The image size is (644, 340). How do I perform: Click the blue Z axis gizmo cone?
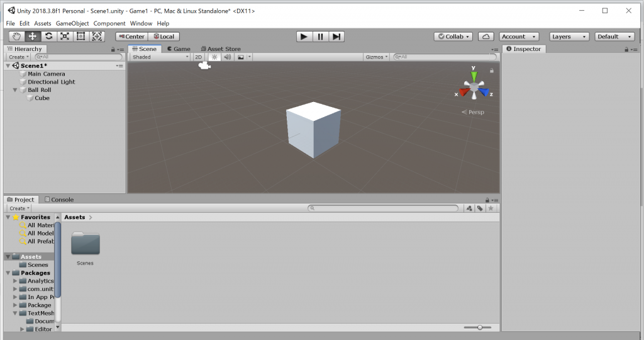[484, 92]
